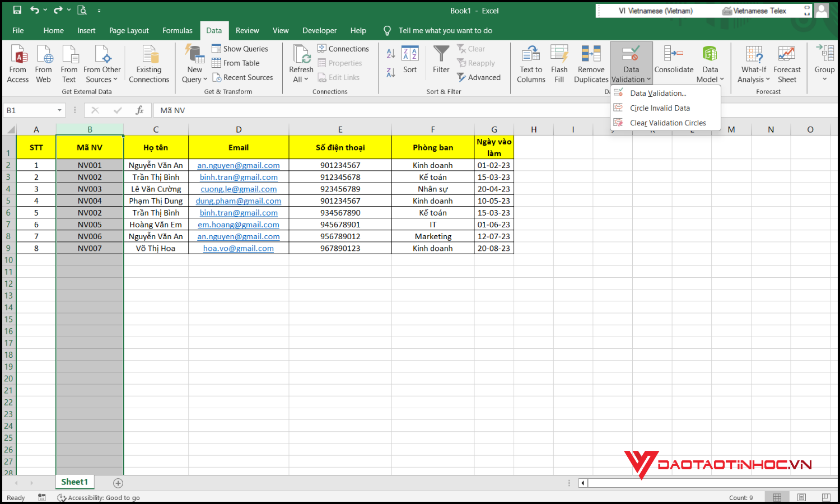Import data From Text

(69, 64)
